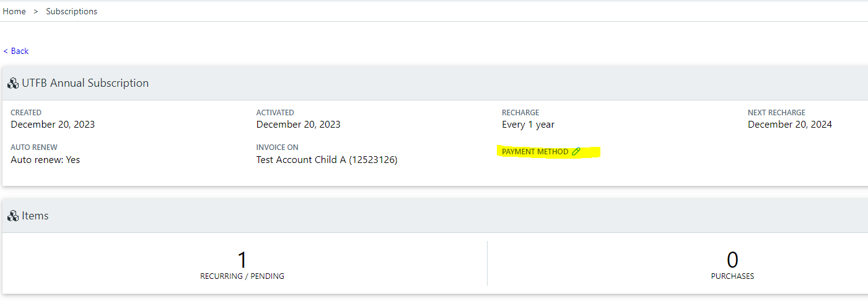Click Test Account Child A (12523126)
Image resolution: width=868 pixels, height=308 pixels.
click(x=327, y=160)
